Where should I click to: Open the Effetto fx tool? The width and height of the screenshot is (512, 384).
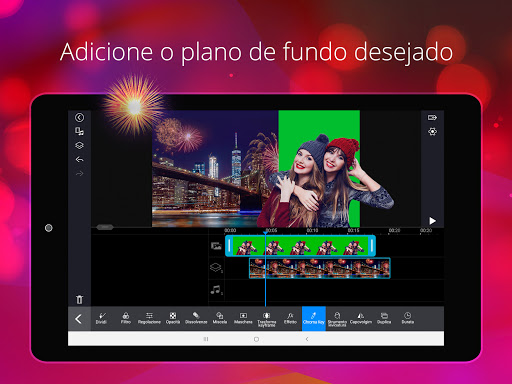coord(290,318)
